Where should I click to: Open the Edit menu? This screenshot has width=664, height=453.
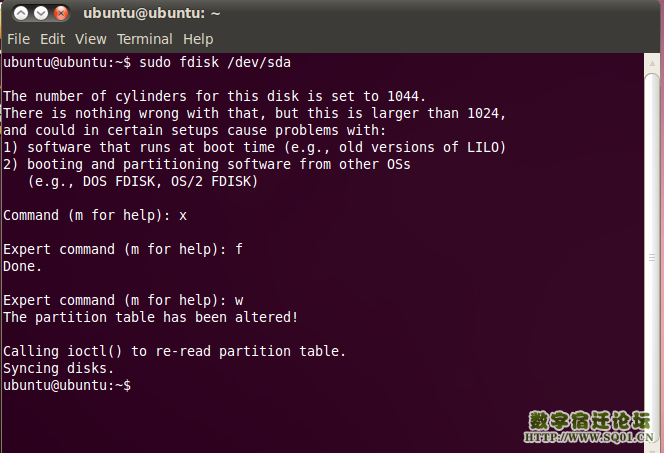point(53,39)
